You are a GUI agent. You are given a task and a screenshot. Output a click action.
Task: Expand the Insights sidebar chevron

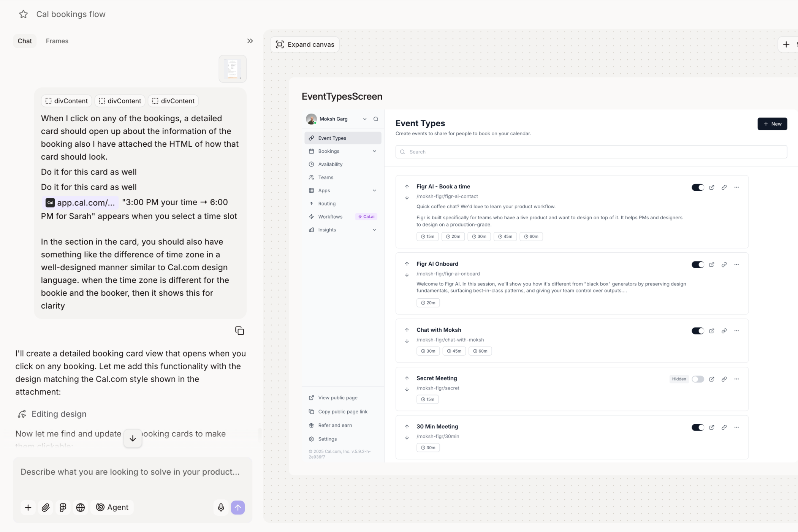tap(374, 230)
